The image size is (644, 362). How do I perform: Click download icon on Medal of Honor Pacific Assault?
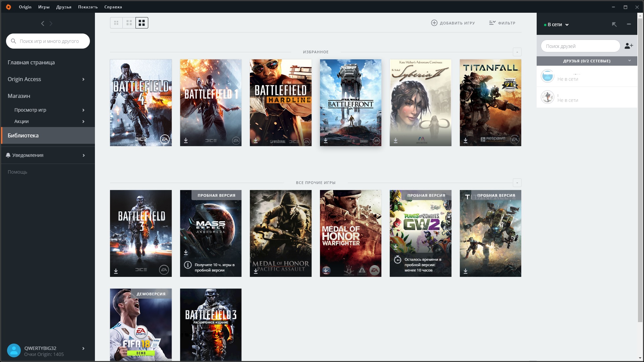pos(256,271)
